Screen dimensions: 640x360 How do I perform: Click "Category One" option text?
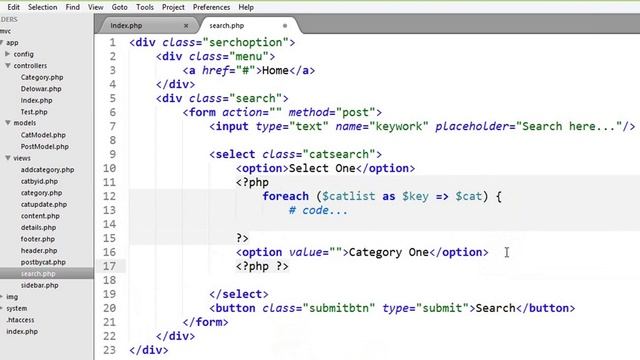click(x=389, y=252)
